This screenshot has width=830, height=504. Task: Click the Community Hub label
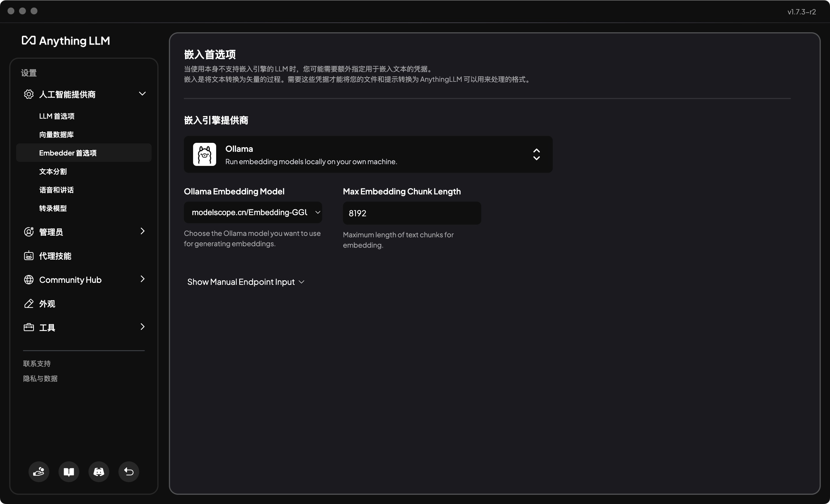click(x=70, y=280)
